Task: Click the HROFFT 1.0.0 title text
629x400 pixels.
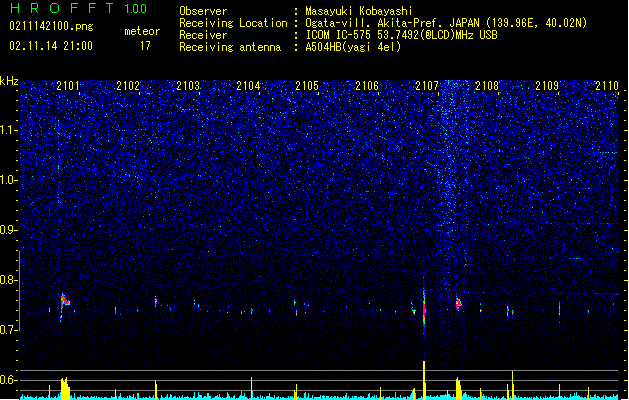Action: 78,8
